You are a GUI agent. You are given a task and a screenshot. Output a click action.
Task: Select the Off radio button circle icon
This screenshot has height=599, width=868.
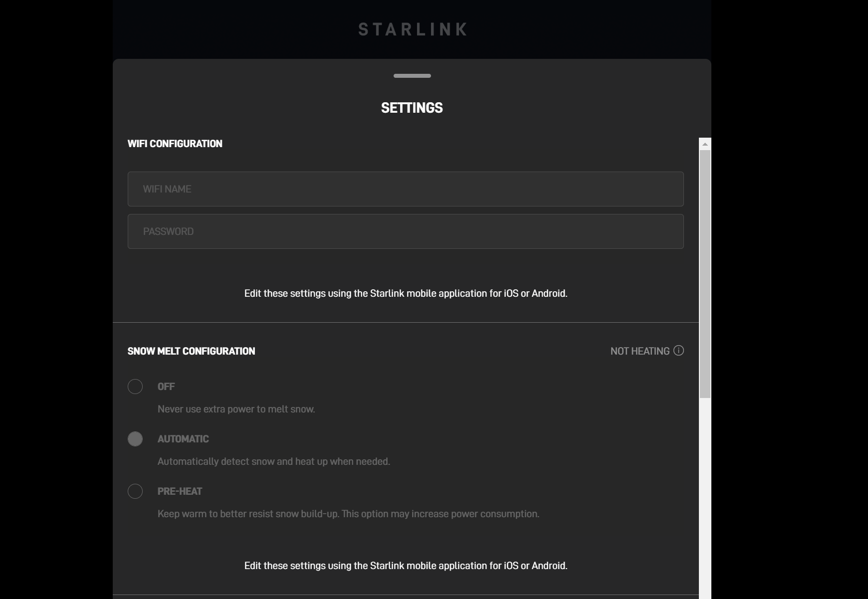135,387
